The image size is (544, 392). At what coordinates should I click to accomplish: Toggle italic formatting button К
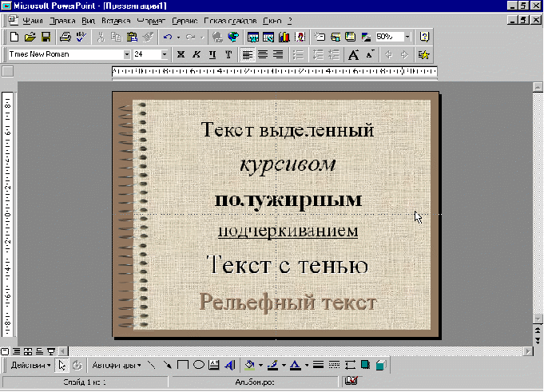click(x=197, y=54)
